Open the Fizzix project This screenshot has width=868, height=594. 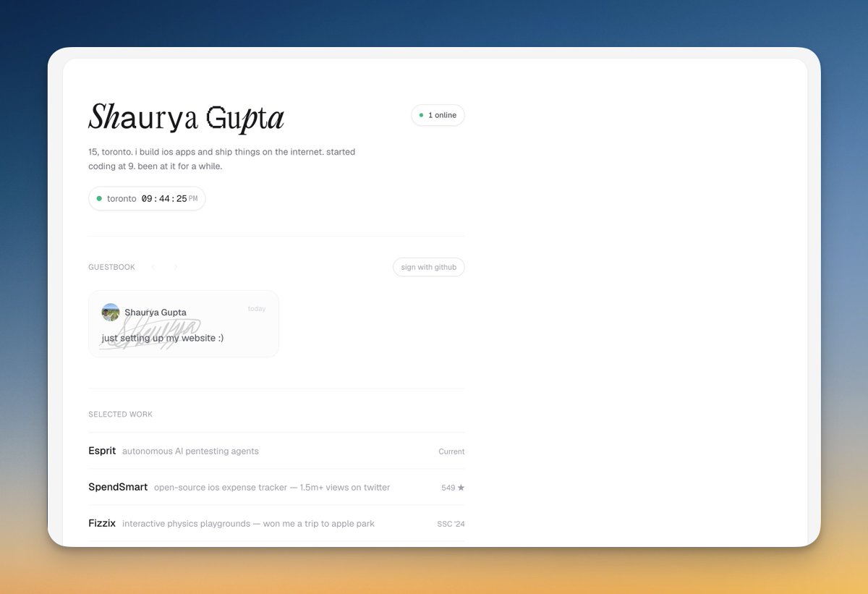pyautogui.click(x=276, y=523)
